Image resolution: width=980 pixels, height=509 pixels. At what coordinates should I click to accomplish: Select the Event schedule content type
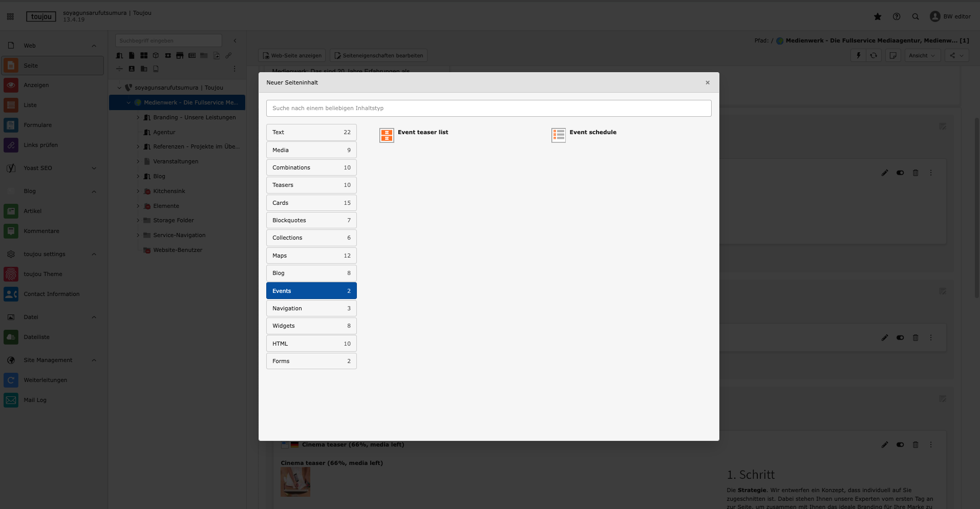pos(592,133)
